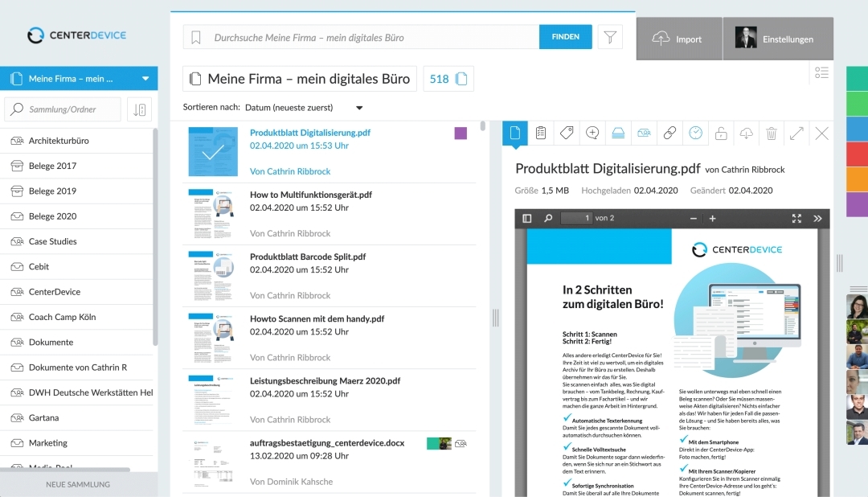The height and width of the screenshot is (497, 868).
Task: Open PDF viewer more tools chevrons
Action: (817, 218)
